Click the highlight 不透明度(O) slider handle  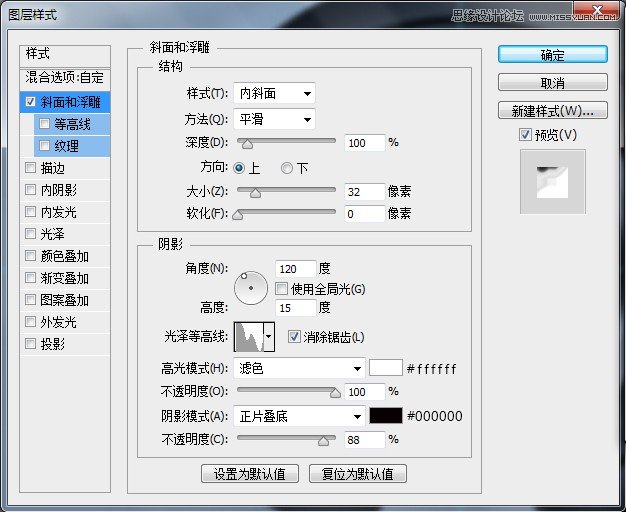(335, 393)
